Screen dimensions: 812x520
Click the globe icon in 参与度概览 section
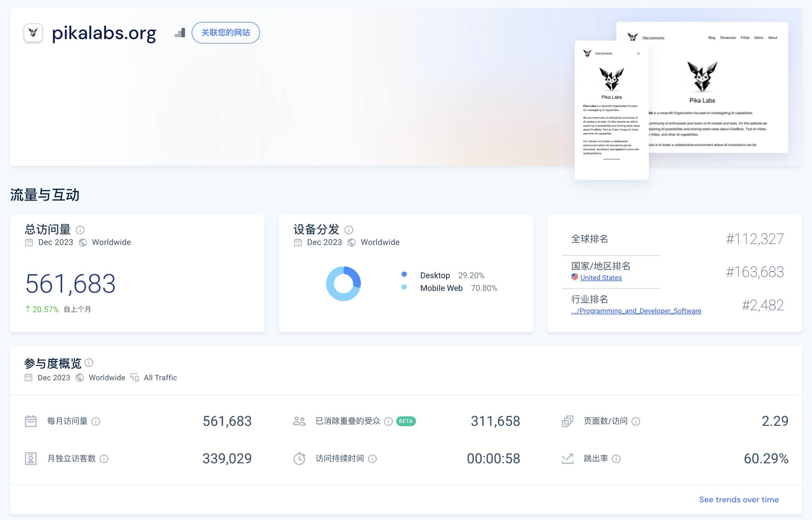(x=80, y=377)
